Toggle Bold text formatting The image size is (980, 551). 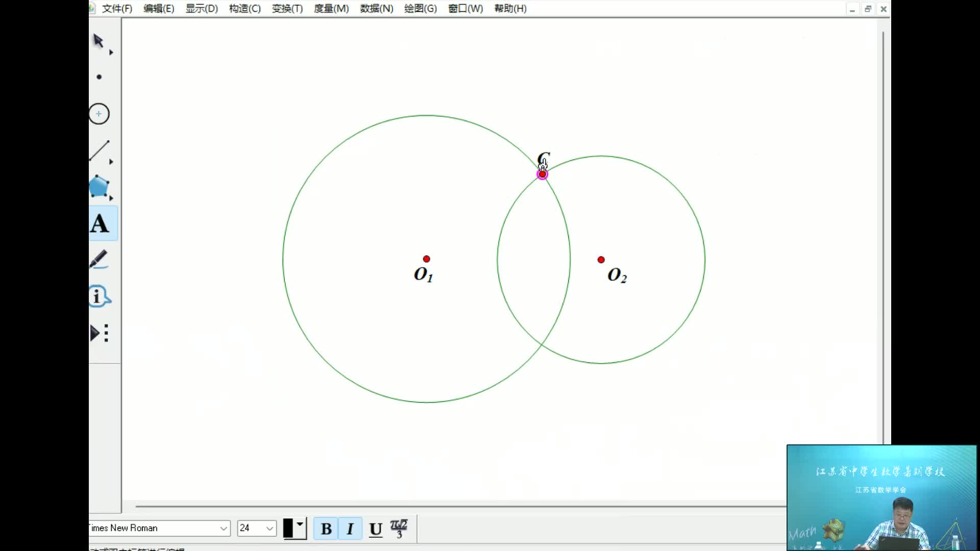(326, 529)
